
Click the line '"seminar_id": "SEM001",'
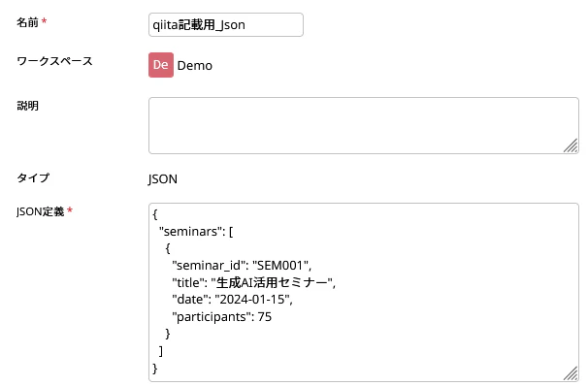click(x=242, y=266)
